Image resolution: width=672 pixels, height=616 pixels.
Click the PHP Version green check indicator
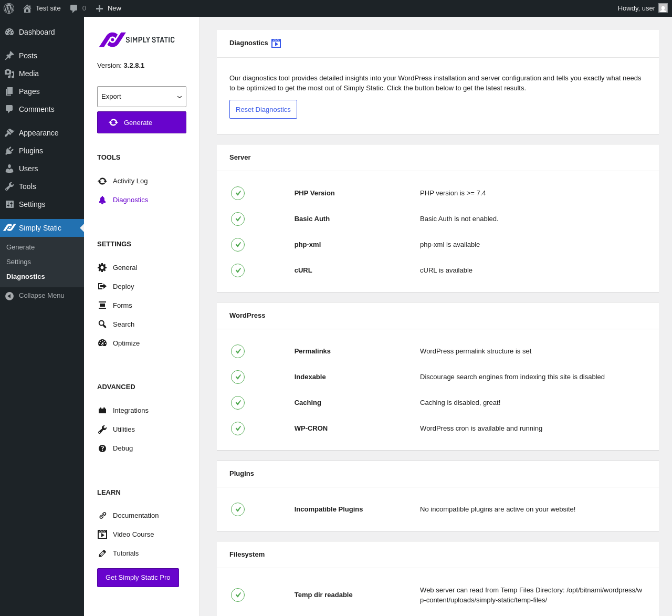pos(238,193)
